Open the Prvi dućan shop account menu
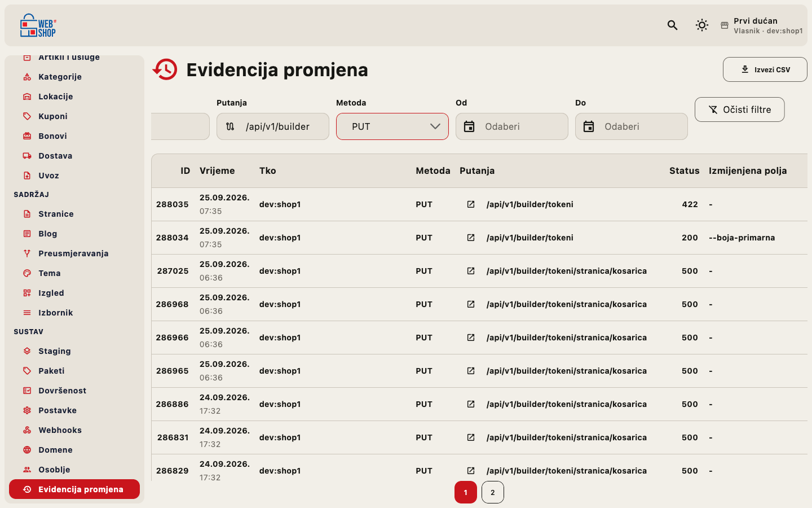 click(762, 25)
